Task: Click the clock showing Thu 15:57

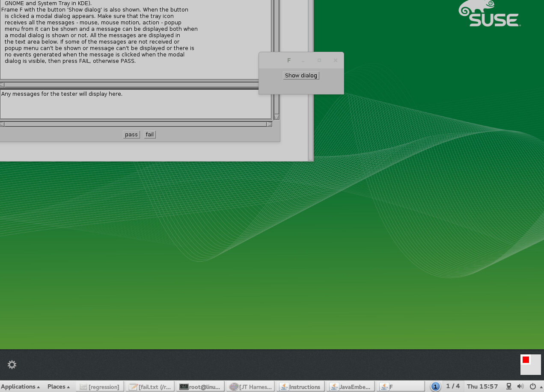Action: click(482, 386)
